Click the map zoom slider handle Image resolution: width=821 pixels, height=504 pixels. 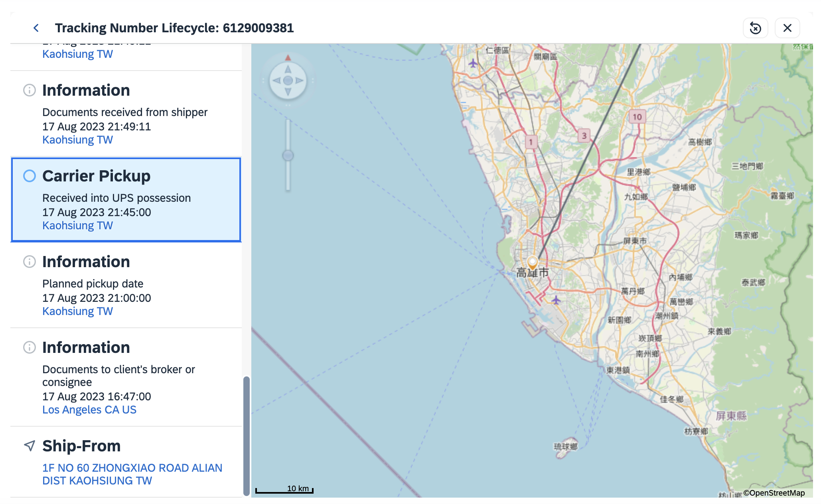coord(288,156)
